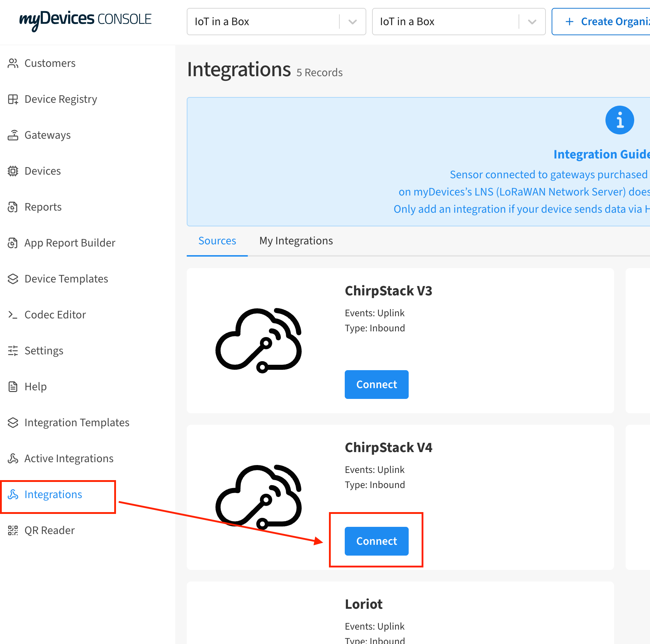Click the Codec Editor terminal icon
The width and height of the screenshot is (650, 644).
coord(13,315)
